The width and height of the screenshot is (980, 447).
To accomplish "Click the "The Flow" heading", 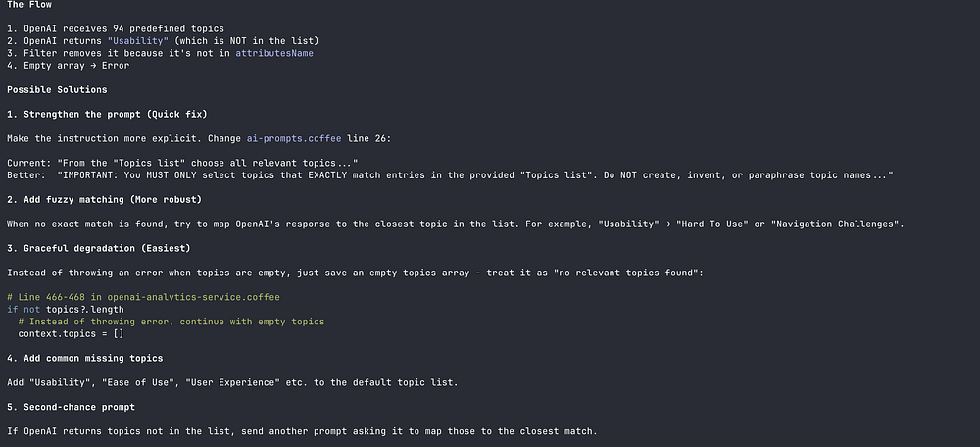I will (x=29, y=4).
